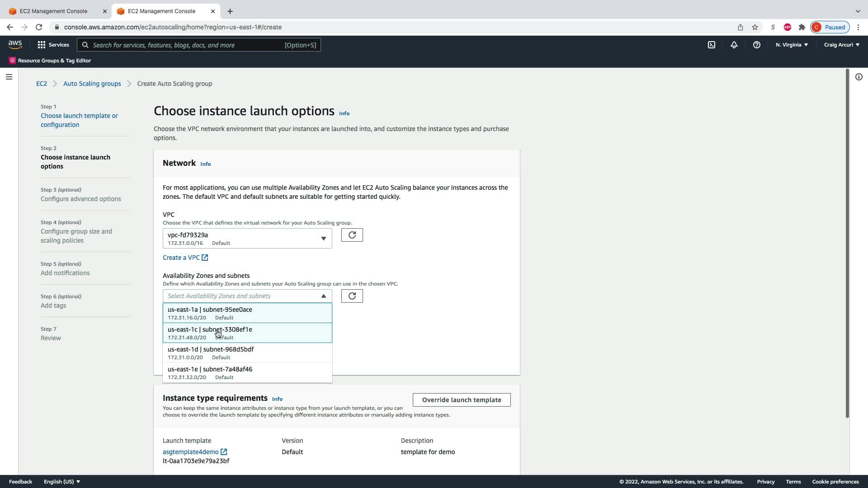
Task: Click the Services grid icon
Action: (x=42, y=45)
